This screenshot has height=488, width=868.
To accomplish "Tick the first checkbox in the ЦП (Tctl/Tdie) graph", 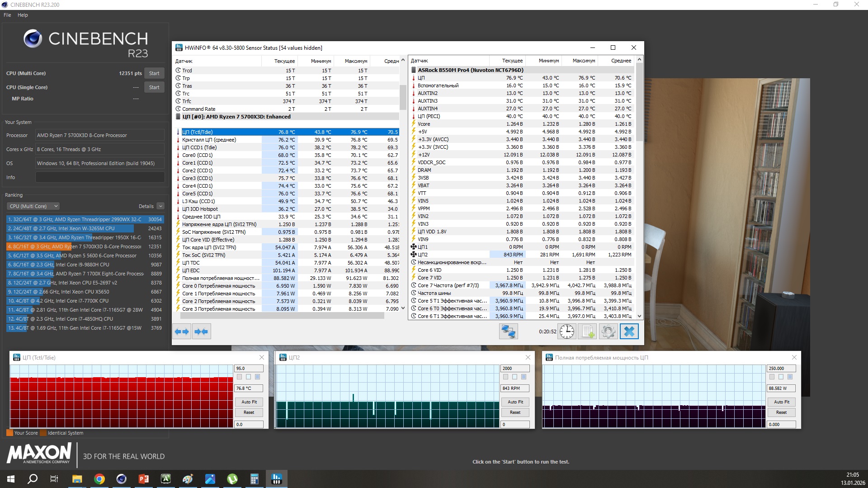I will [240, 377].
